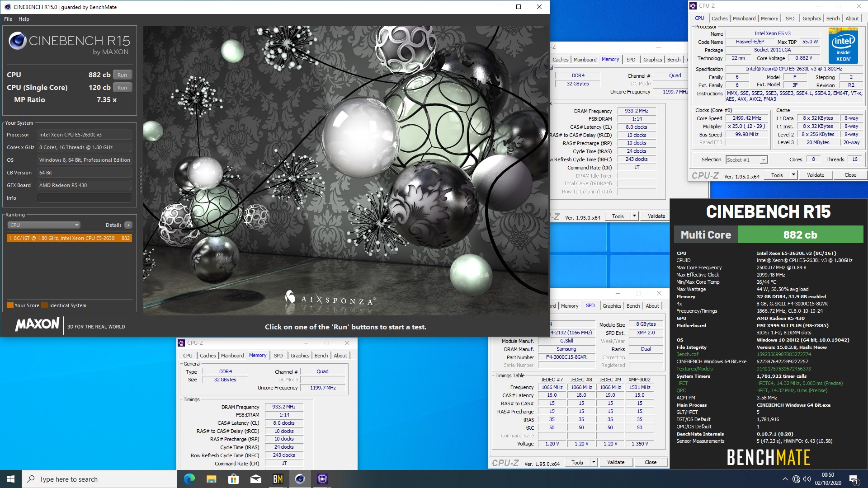Show hidden system tray icons
868x488 pixels.
point(785,479)
